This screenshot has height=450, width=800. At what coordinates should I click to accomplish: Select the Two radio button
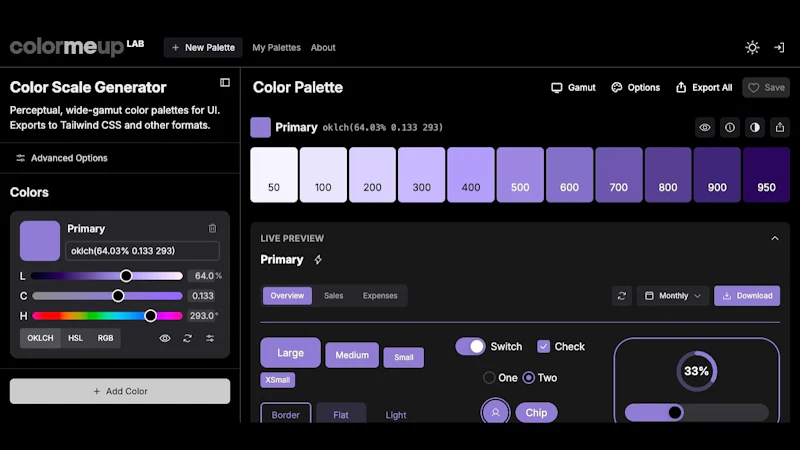click(529, 378)
